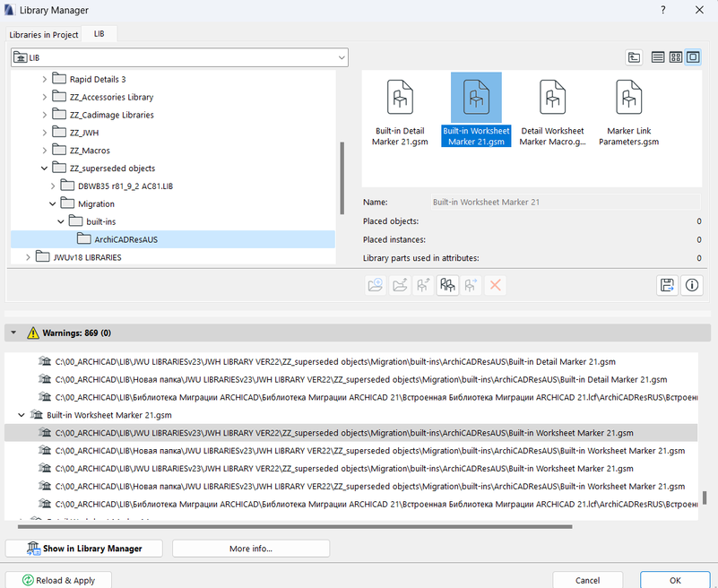The height and width of the screenshot is (588, 718).
Task: Click the warnings list horizontal scrollbar
Action: point(295,527)
